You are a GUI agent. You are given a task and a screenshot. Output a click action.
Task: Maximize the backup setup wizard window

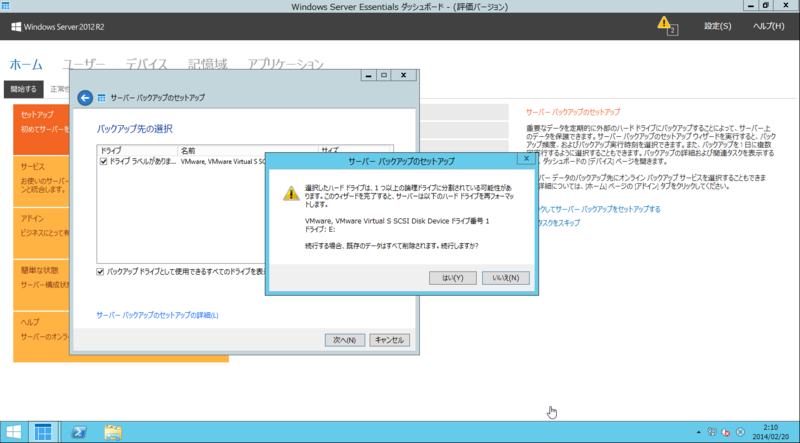[x=384, y=75]
